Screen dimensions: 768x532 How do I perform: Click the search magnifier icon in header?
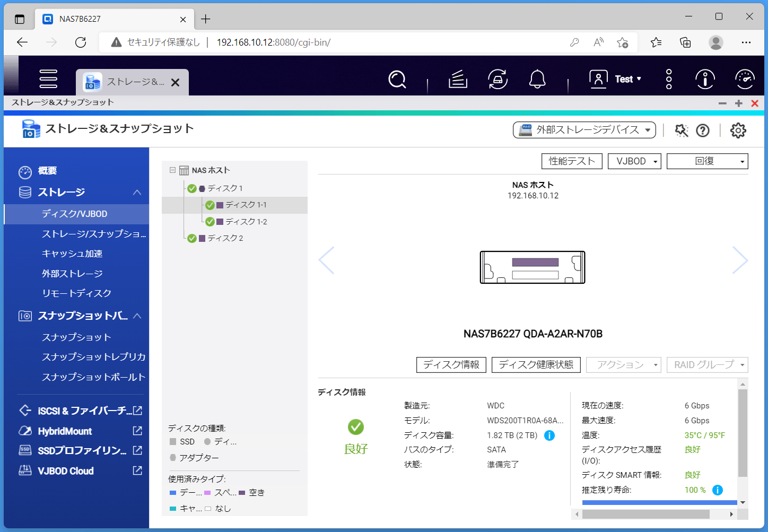tap(397, 80)
